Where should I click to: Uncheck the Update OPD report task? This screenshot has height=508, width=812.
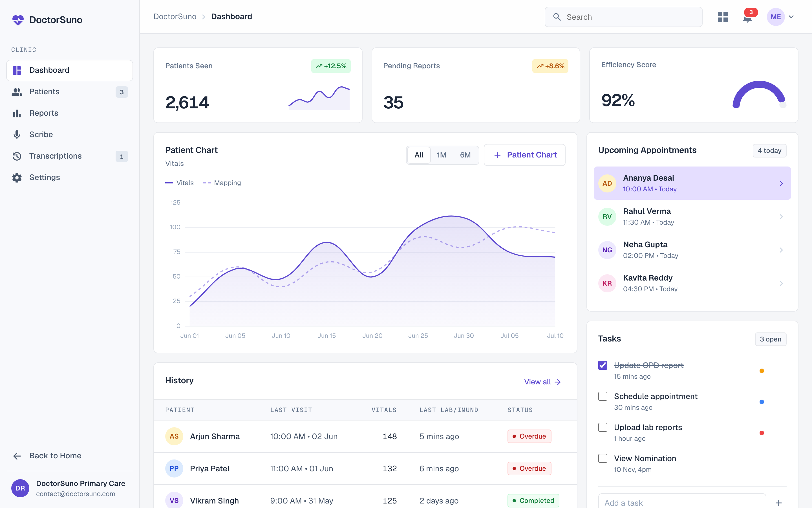[x=603, y=365]
